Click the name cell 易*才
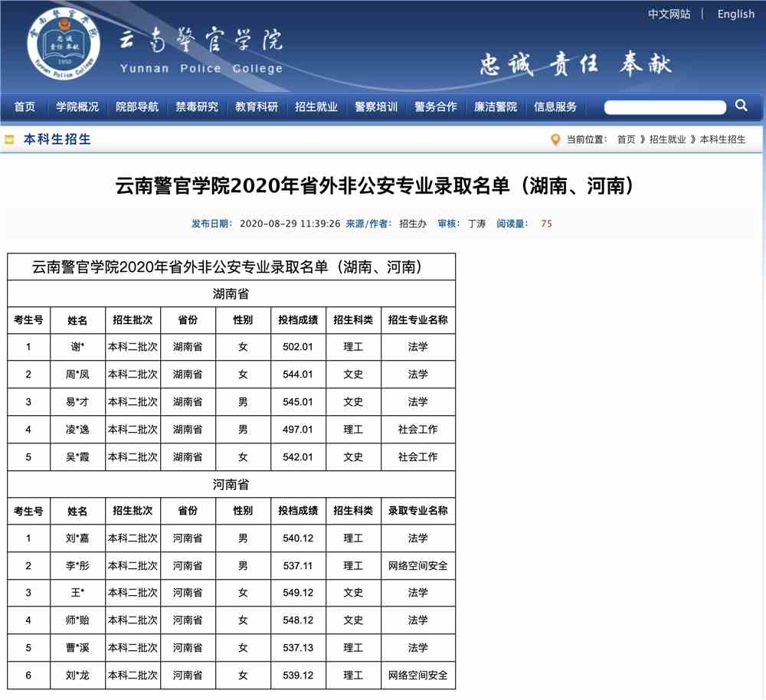The width and height of the screenshot is (766, 700). click(x=77, y=402)
